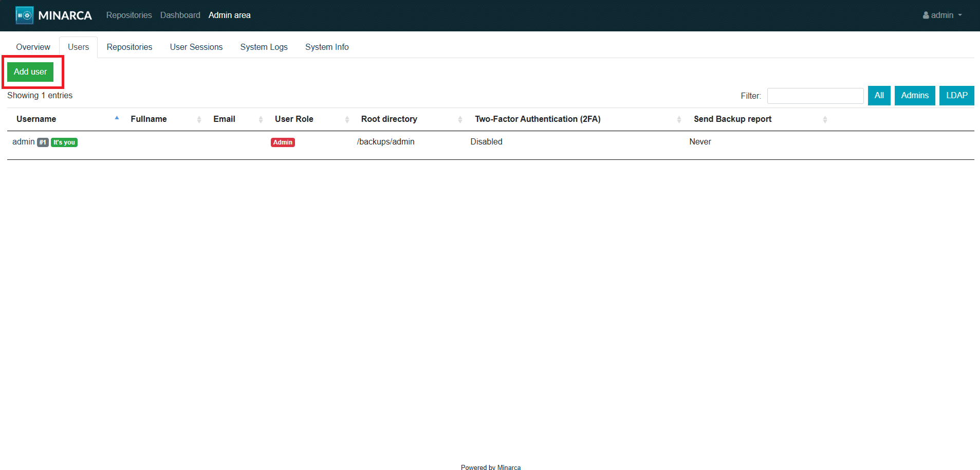Filter users by LDAP
Image resolution: width=980 pixels, height=470 pixels.
point(957,96)
